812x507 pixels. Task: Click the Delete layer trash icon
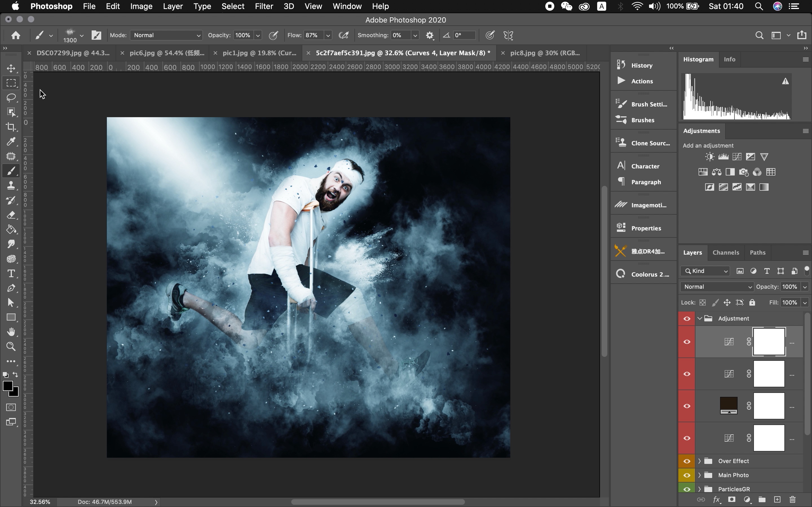(x=793, y=500)
